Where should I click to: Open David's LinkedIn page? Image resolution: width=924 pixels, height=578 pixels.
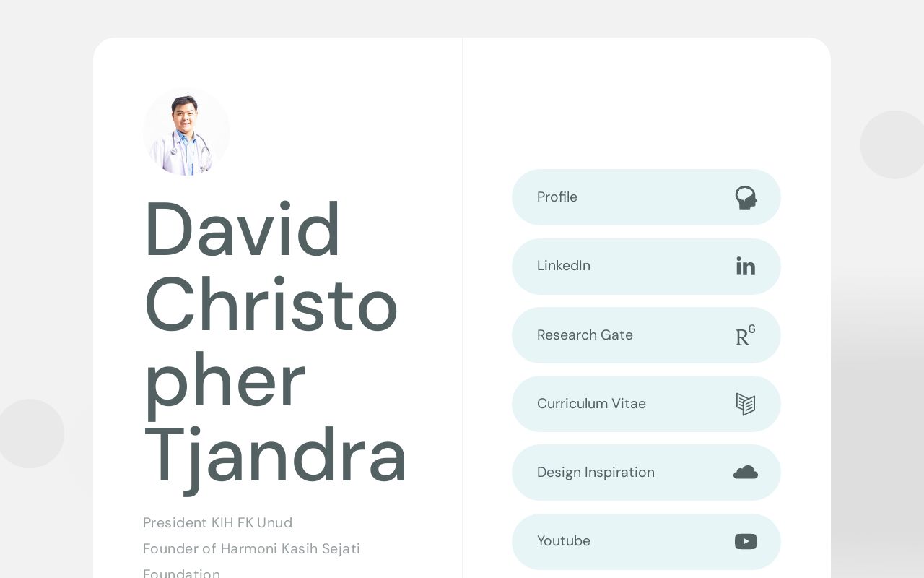646,266
